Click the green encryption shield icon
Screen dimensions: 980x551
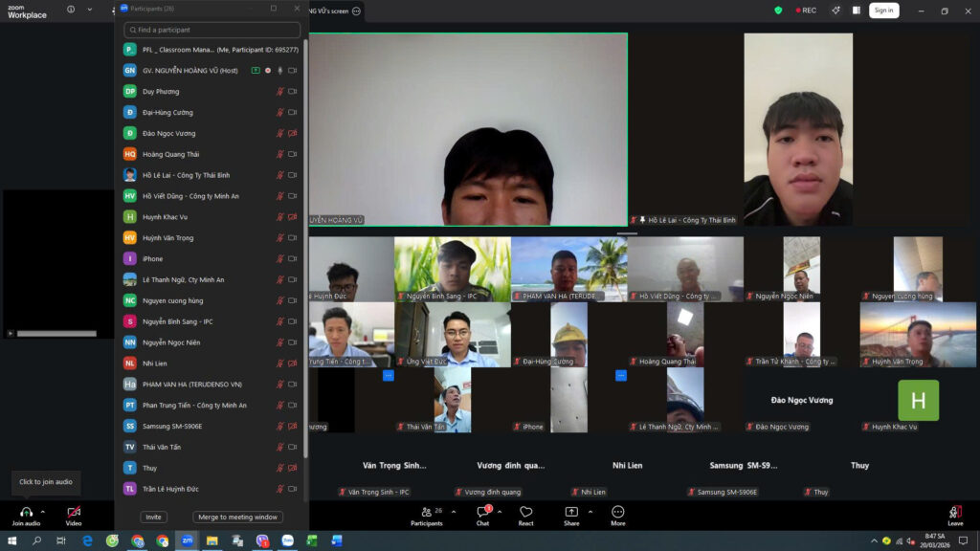[778, 11]
